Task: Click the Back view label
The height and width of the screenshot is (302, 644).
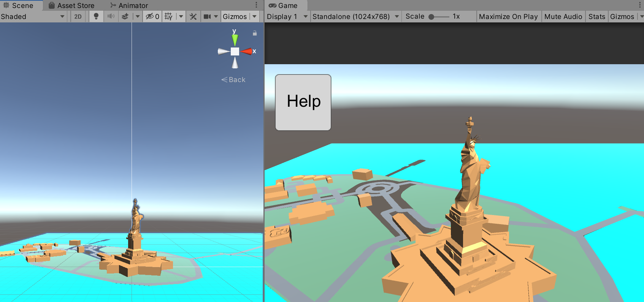Action: pyautogui.click(x=233, y=80)
